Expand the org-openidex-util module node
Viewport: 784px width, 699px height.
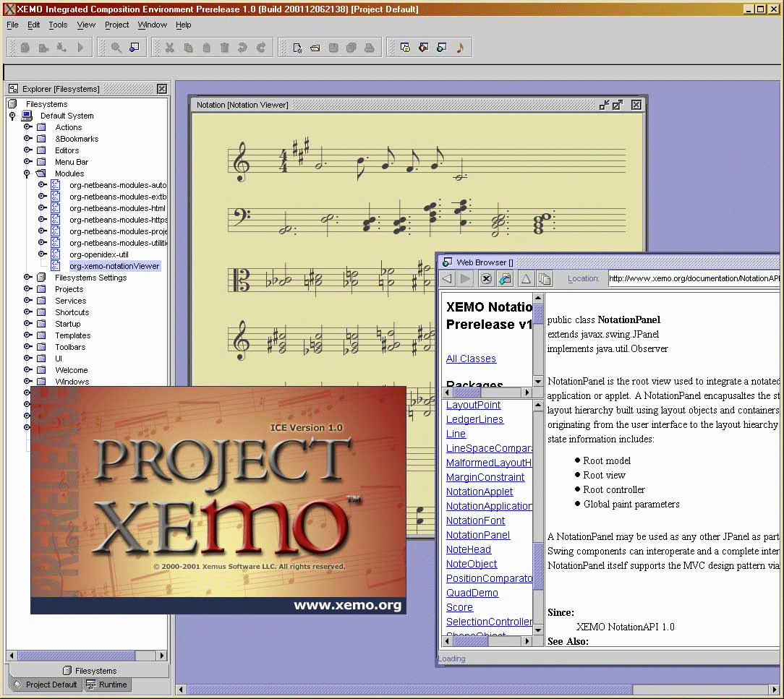(x=42, y=254)
